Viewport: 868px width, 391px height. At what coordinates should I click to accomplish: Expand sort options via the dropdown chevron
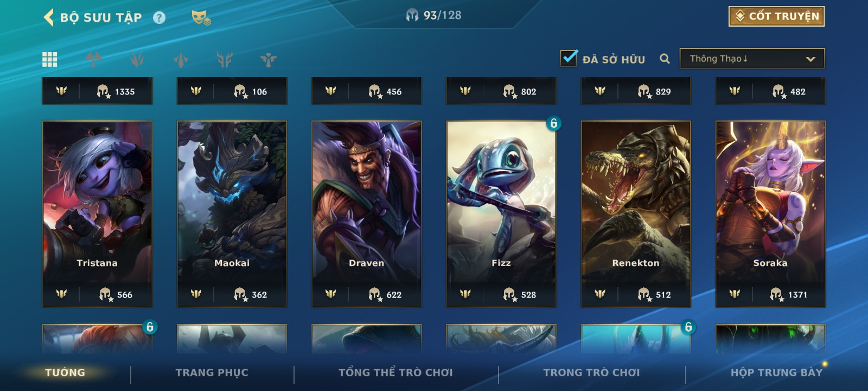tap(810, 59)
